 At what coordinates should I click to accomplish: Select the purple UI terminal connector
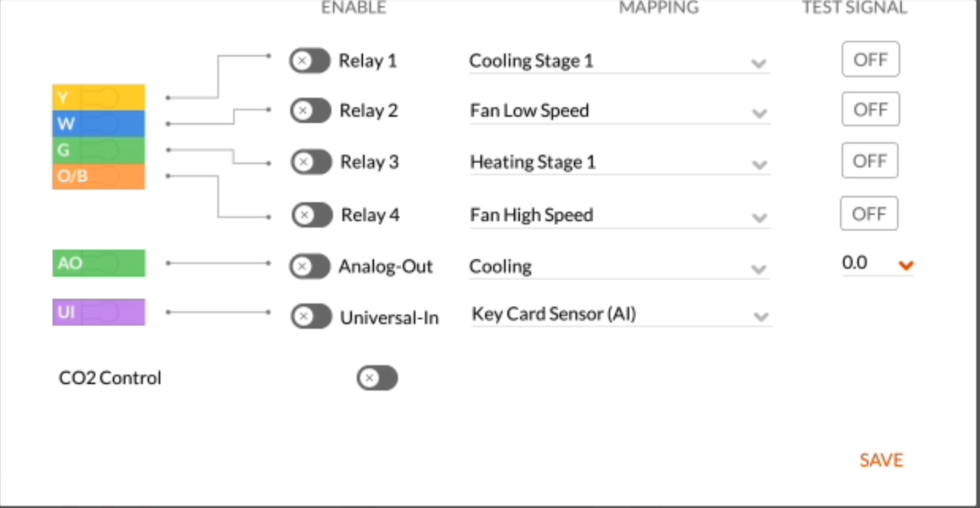(97, 312)
